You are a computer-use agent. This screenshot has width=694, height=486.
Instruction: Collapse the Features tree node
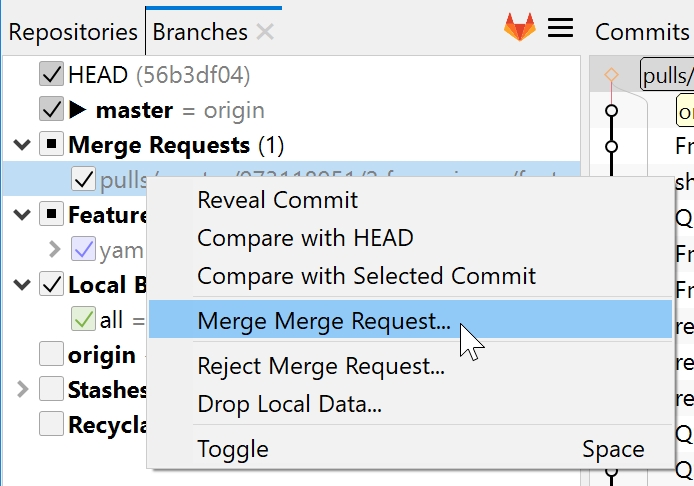pyautogui.click(x=22, y=215)
